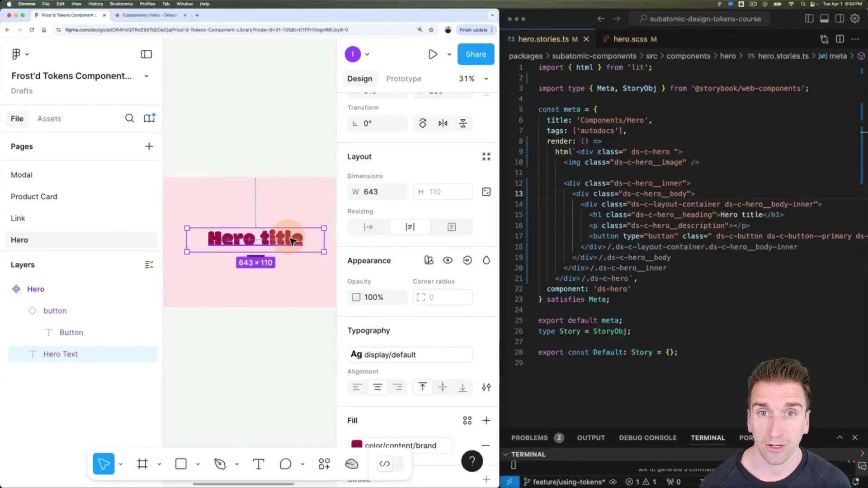Open present options chevron next to play
868x488 pixels.
(449, 54)
